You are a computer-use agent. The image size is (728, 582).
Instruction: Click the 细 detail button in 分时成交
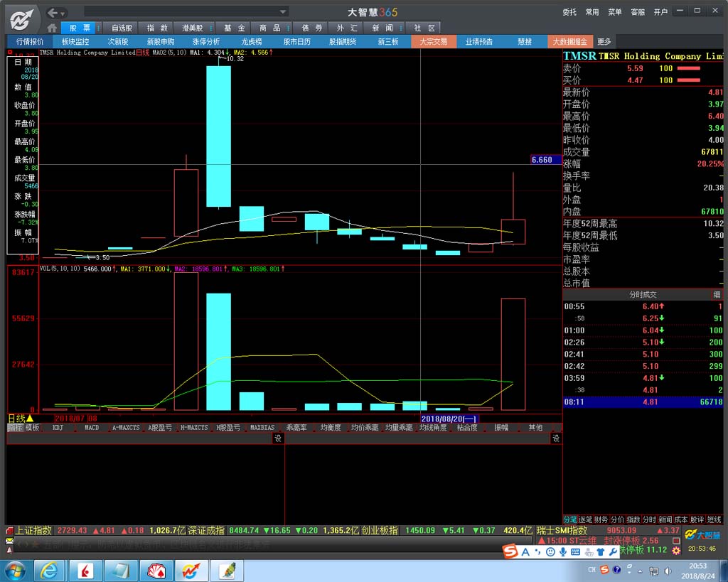point(717,294)
